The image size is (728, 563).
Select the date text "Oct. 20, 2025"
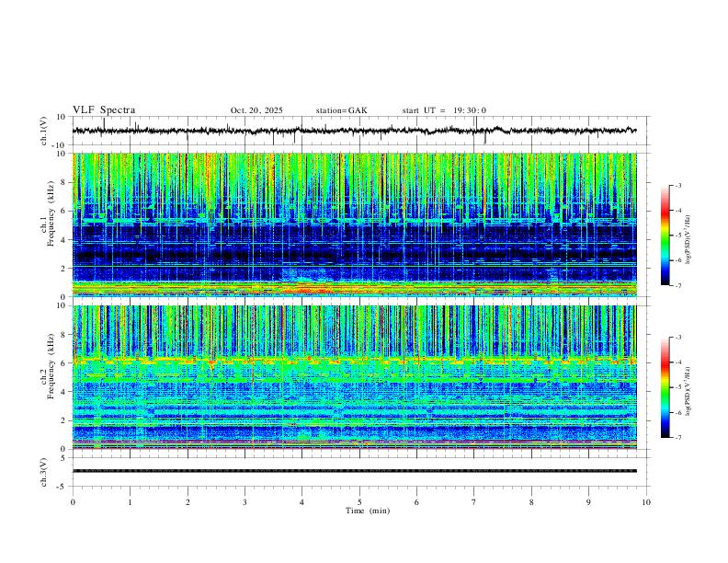tap(256, 110)
